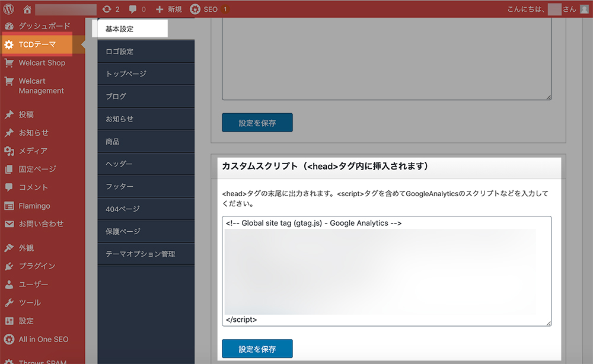Click the Welcart Management cart icon
Viewport: 593px width, 364px height.
(x=9, y=81)
